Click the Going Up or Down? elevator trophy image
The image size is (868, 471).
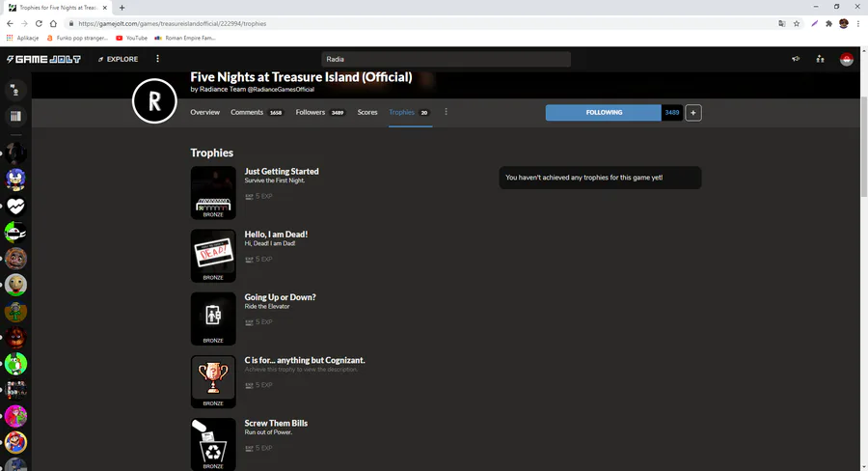213,319
